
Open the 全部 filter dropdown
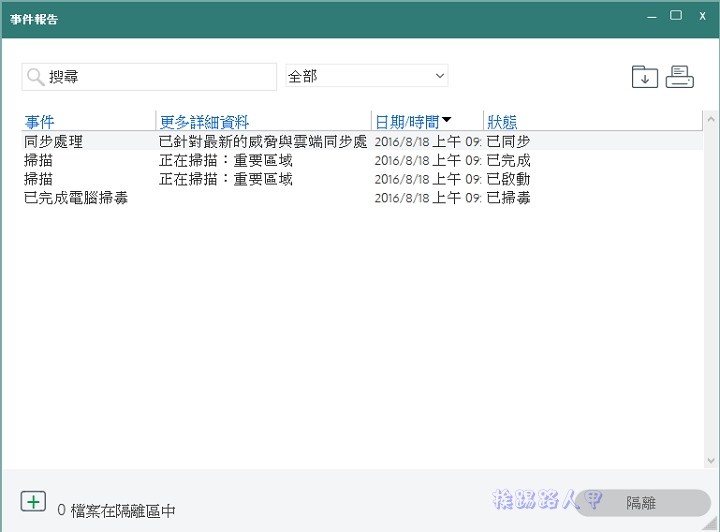[x=367, y=76]
